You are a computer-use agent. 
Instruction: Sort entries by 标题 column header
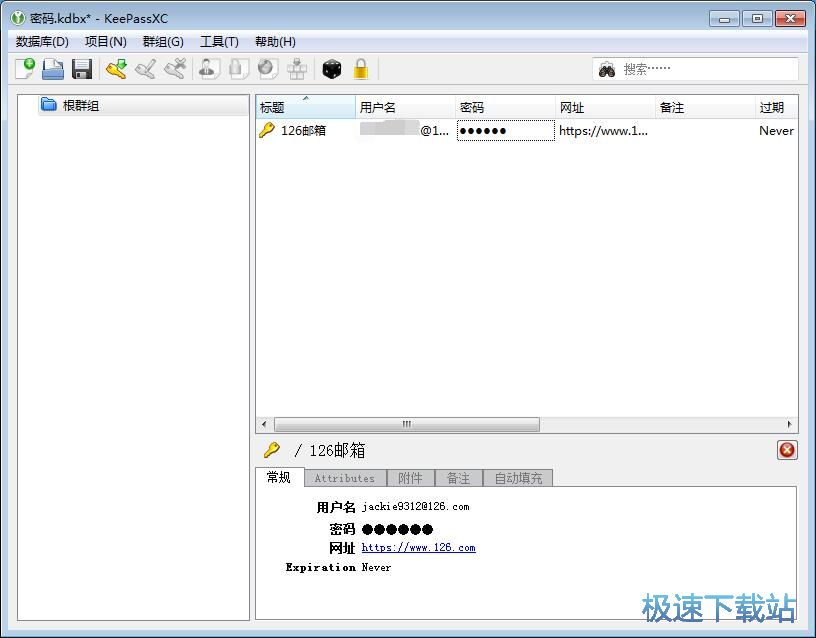pos(305,107)
